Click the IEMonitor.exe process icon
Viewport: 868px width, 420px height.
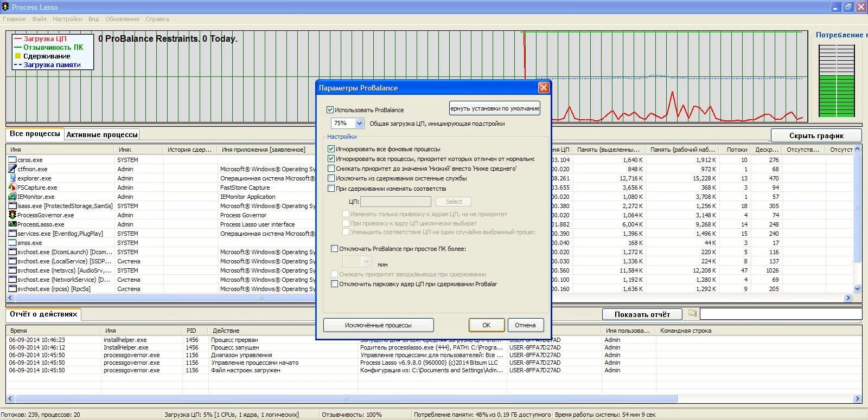point(12,197)
